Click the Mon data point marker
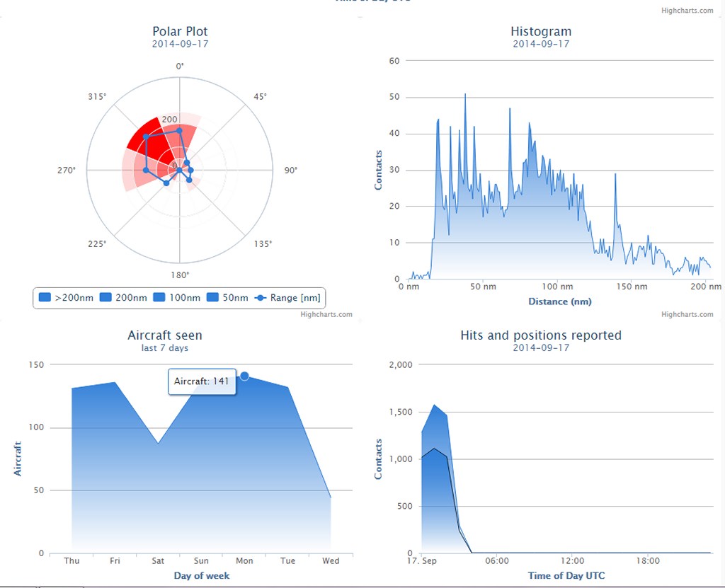The image size is (725, 588). pos(244,376)
